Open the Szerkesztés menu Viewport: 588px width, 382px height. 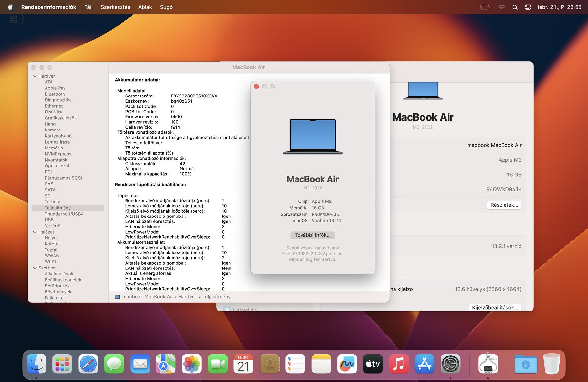pyautogui.click(x=115, y=7)
